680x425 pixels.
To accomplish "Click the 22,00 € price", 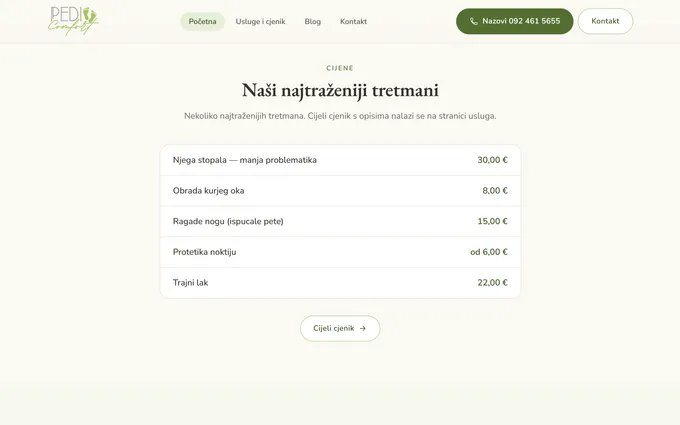I will click(492, 283).
